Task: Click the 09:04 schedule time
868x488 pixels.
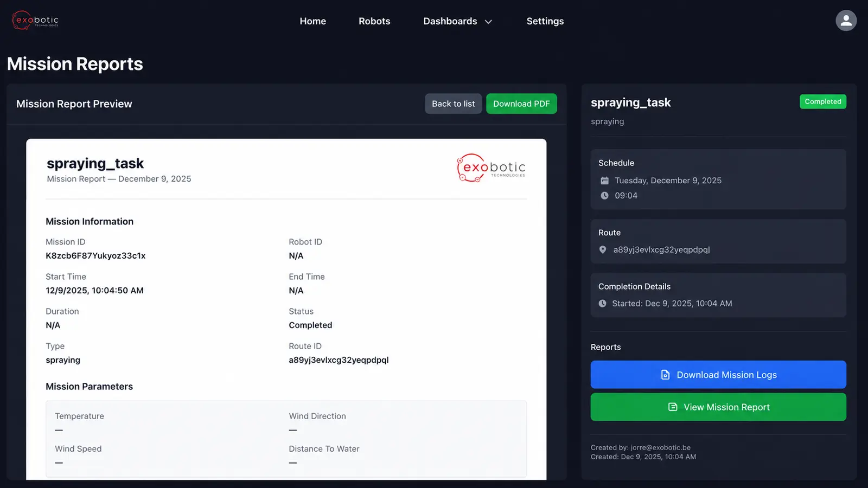Action: (x=626, y=196)
